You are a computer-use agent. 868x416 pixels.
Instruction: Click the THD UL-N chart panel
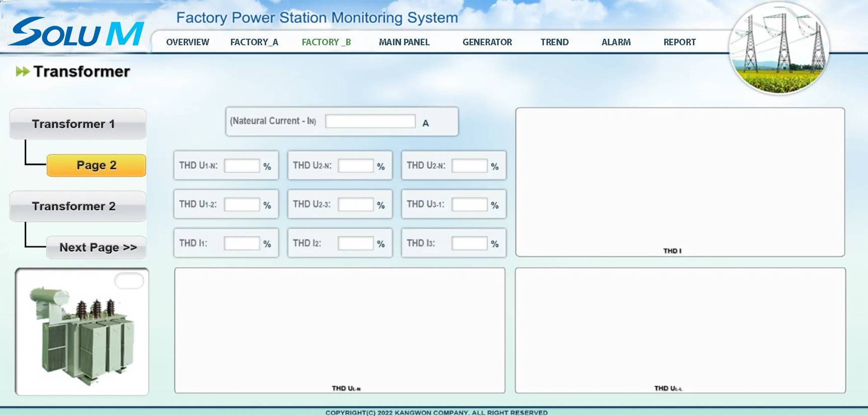(x=340, y=330)
